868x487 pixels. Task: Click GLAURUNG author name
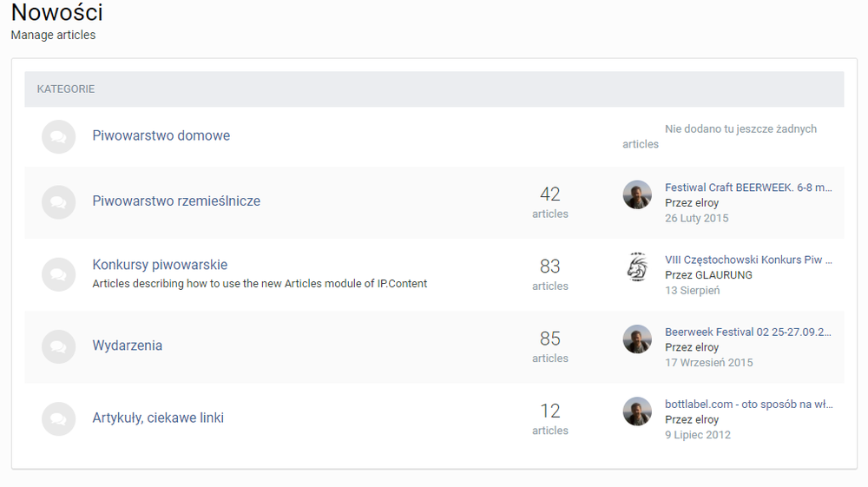tap(724, 275)
